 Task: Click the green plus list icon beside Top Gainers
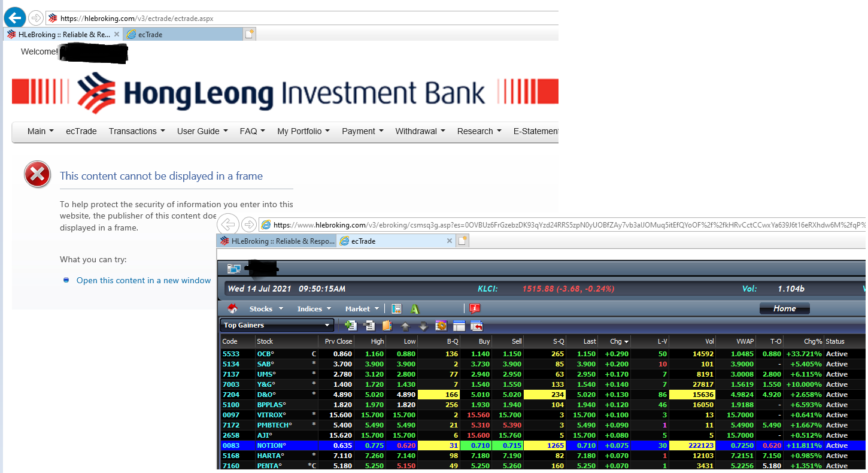click(x=351, y=326)
